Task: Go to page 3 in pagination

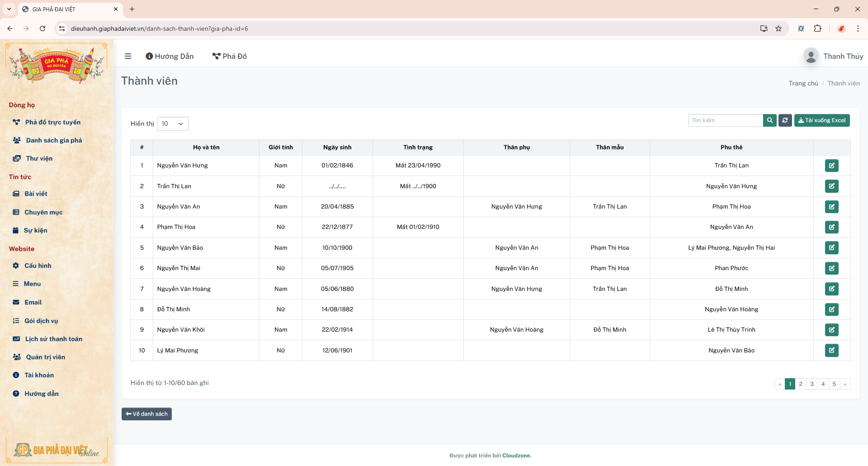Action: pyautogui.click(x=812, y=384)
